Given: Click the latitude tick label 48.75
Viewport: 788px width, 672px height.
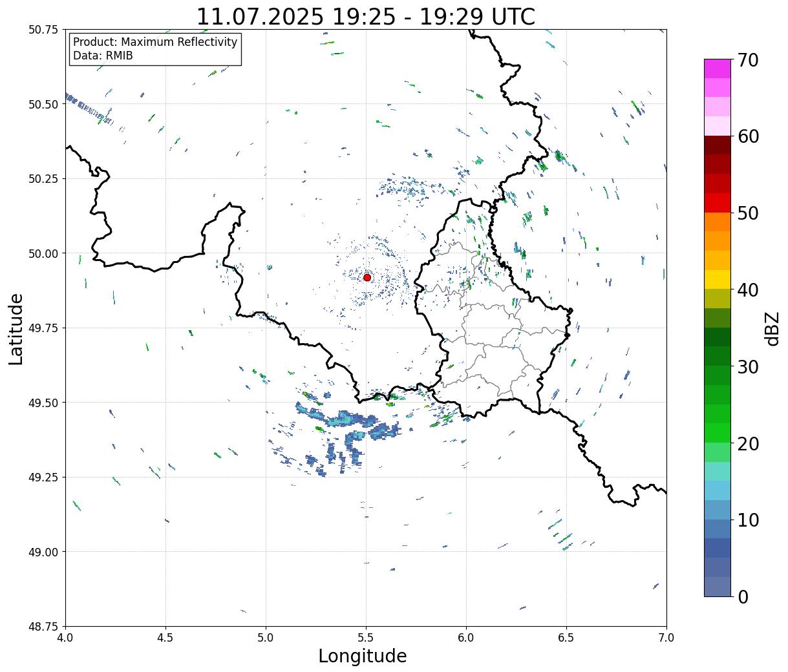Looking at the screenshot, I should (x=43, y=627).
